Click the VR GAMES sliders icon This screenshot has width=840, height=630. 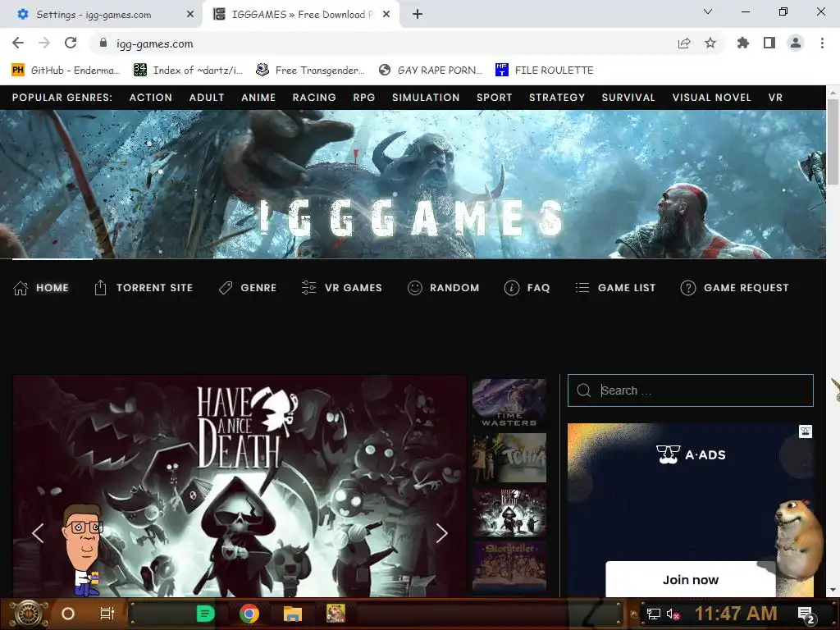(x=308, y=288)
